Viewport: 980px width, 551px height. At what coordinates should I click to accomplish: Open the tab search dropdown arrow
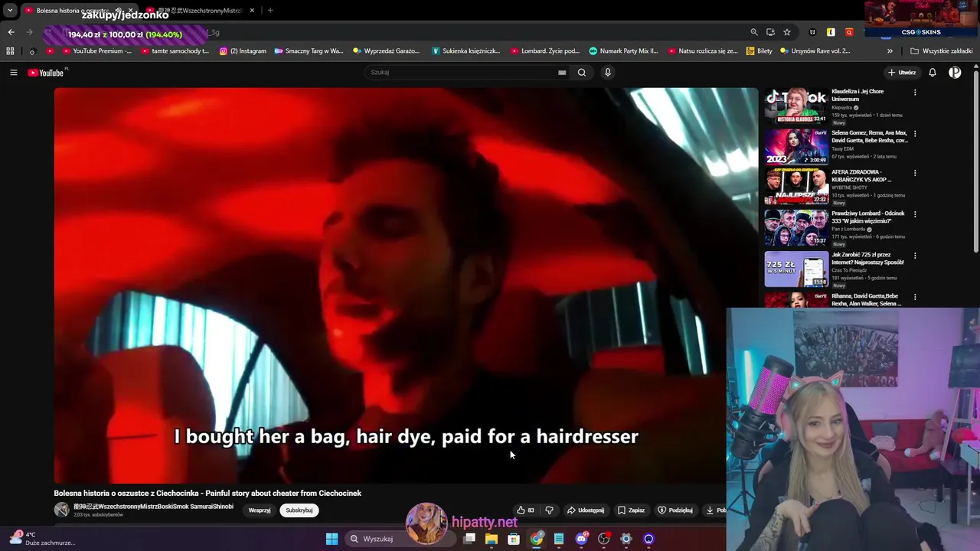coord(10,11)
